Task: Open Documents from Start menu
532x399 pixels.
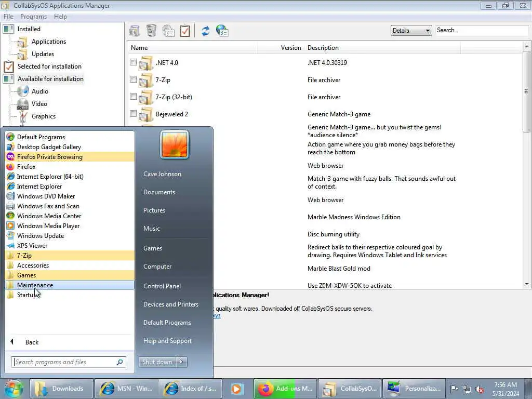Action: point(159,192)
